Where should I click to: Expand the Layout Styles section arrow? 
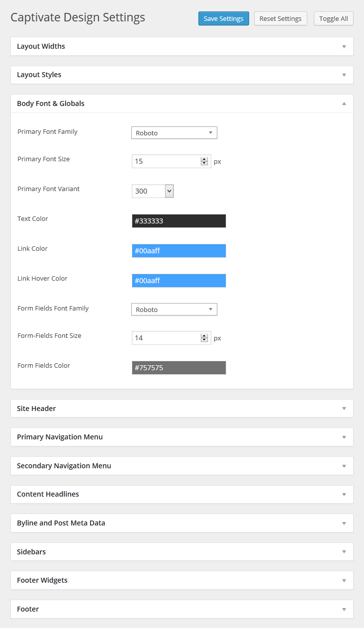point(344,75)
